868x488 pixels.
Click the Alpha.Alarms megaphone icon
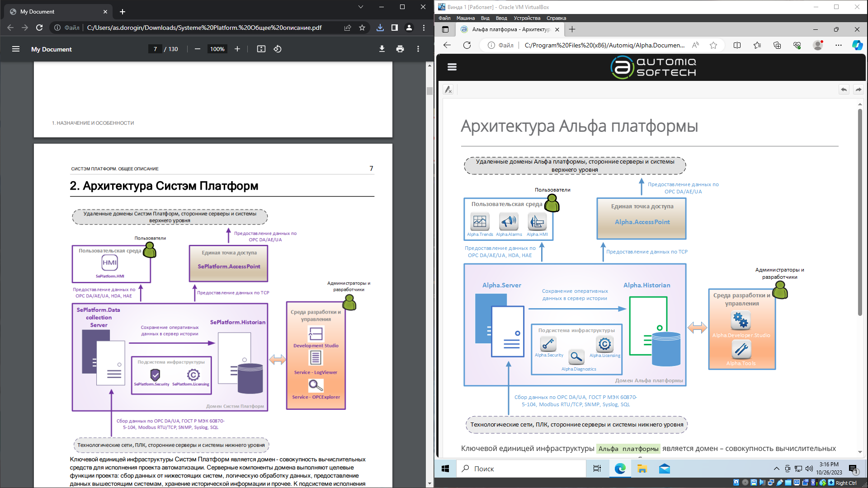coord(509,221)
